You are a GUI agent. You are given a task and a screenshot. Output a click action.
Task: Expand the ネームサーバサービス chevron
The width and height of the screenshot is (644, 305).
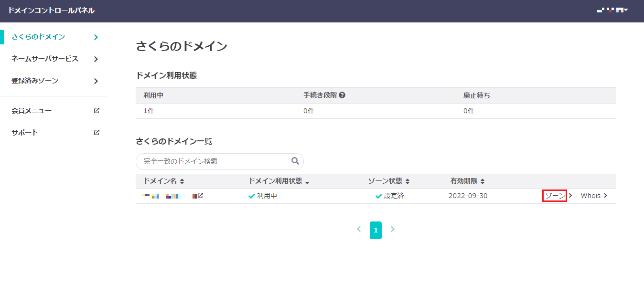(x=96, y=59)
